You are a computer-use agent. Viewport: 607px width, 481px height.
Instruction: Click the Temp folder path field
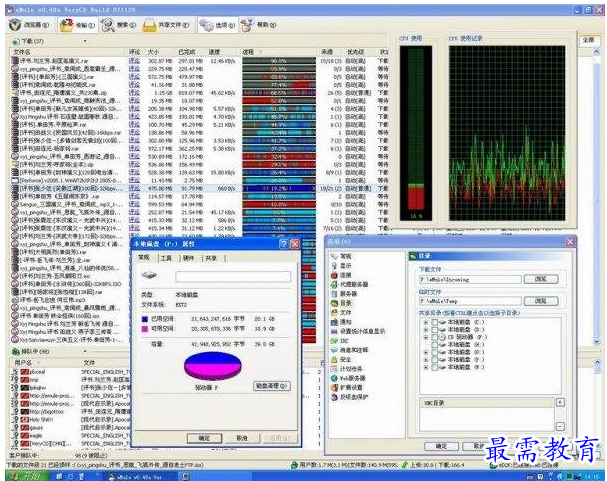pyautogui.click(x=470, y=301)
